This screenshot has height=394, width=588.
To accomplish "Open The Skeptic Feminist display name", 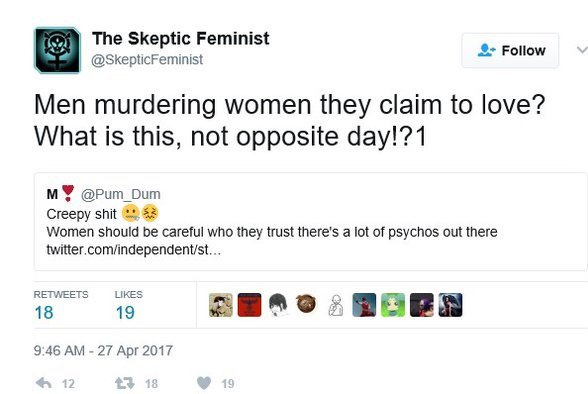I will click(x=181, y=38).
